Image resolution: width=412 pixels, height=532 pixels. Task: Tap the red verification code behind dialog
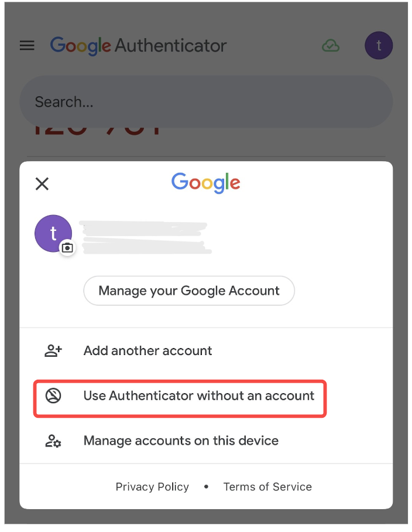pyautogui.click(x=97, y=131)
